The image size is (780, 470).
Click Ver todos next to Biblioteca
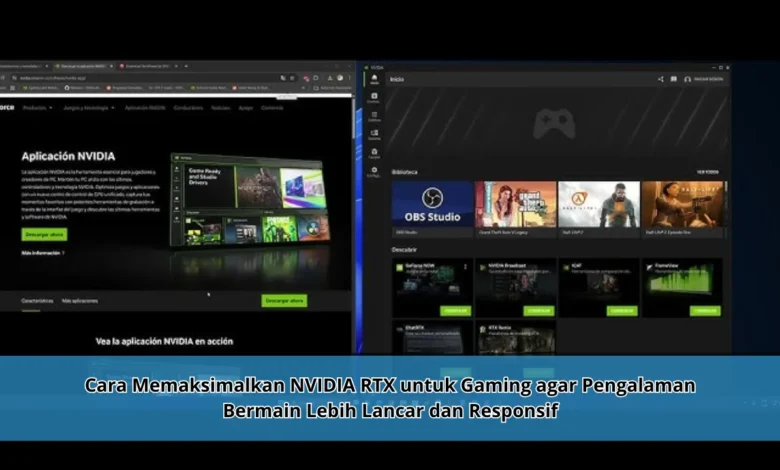point(707,172)
